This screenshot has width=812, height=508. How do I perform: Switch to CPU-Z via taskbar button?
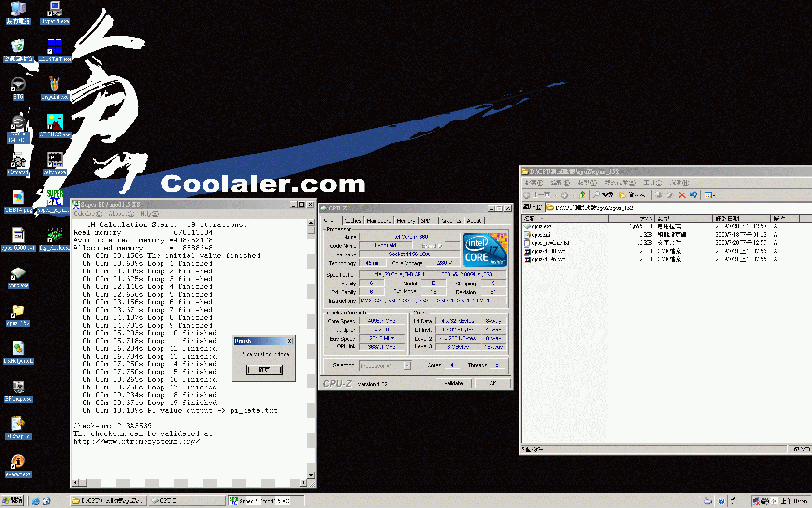[187, 501]
